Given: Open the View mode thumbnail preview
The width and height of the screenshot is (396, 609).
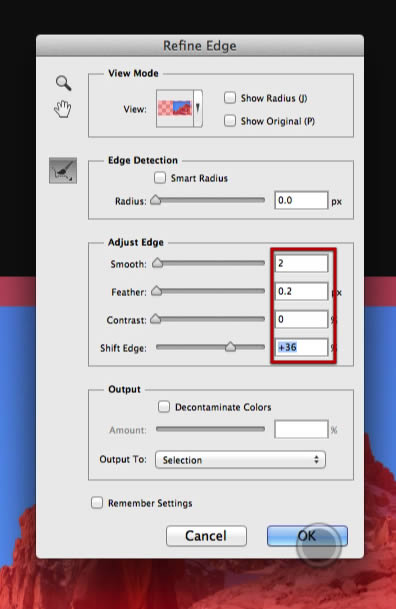Looking at the screenshot, I should [x=175, y=108].
